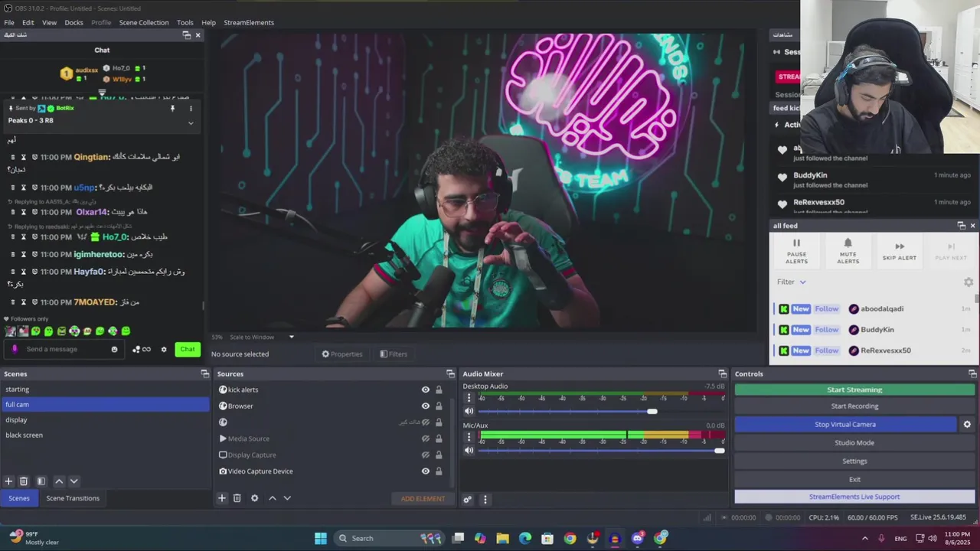The height and width of the screenshot is (551, 980).
Task: Add a new source with the plus icon
Action: point(221,498)
